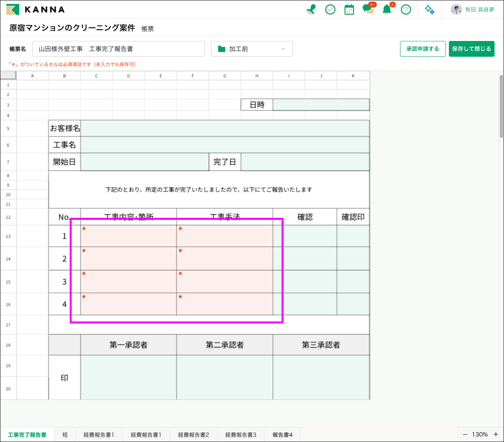504x442 pixels.
Task: View notifications bell icon
Action: (387, 9)
